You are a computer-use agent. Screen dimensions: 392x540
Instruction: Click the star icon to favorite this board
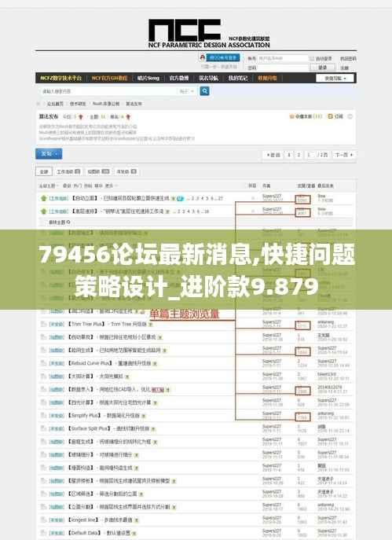292,116
